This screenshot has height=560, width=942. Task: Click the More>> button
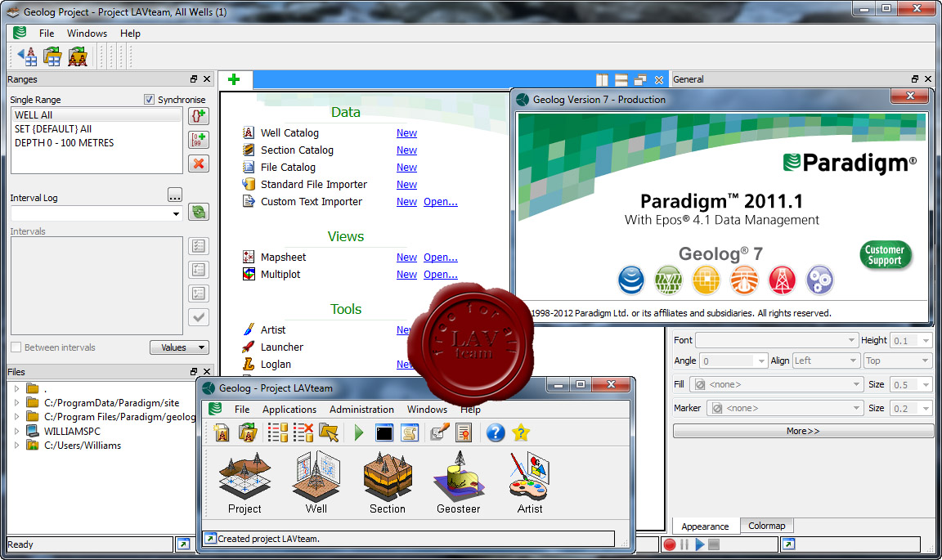803,431
